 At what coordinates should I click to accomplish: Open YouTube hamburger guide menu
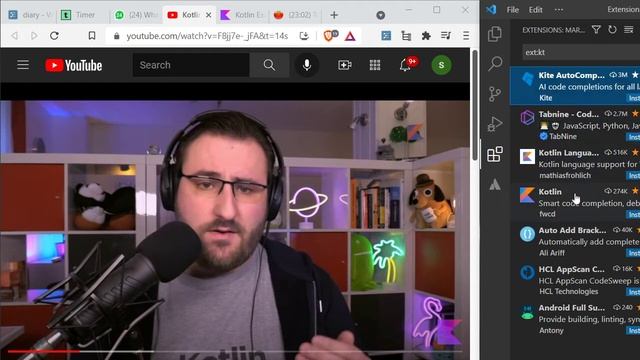[23, 65]
